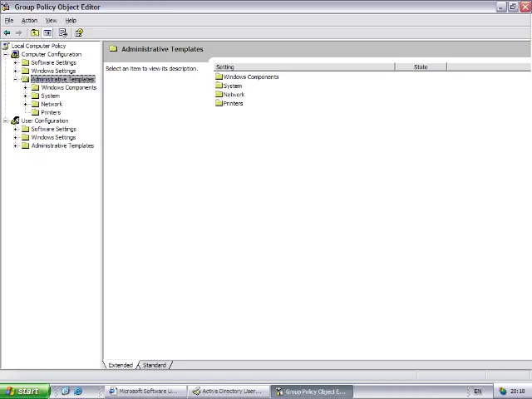Select Windows Components text in Setting list
Screen dimensions: 532x399
click(251, 77)
